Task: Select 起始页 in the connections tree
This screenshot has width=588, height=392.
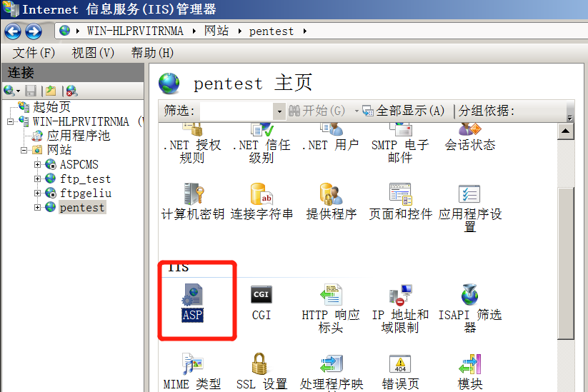Action: pos(51,107)
